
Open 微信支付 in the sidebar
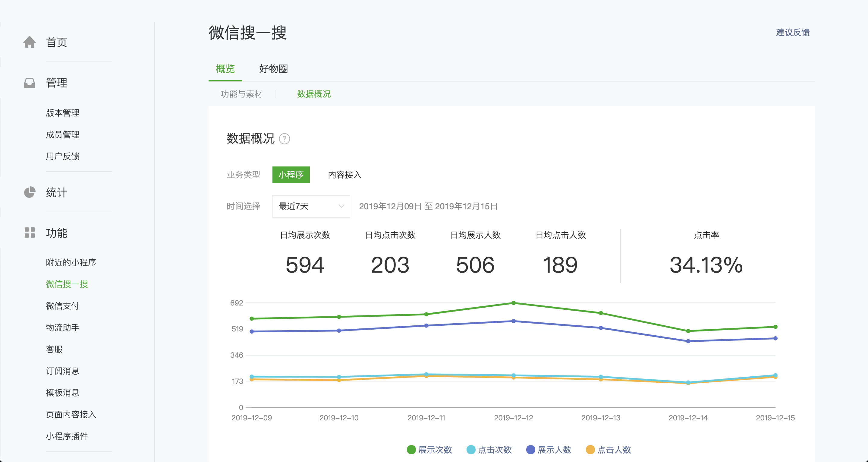pos(63,306)
